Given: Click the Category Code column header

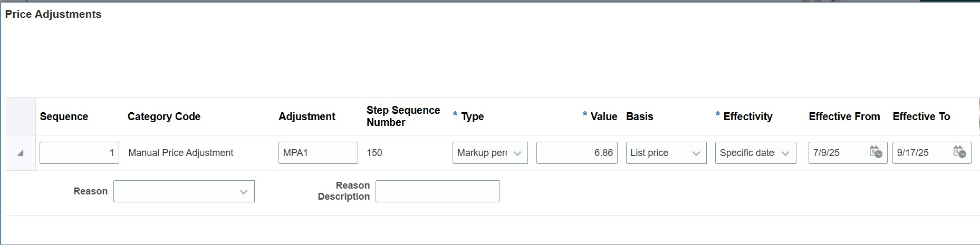Looking at the screenshot, I should [x=164, y=116].
